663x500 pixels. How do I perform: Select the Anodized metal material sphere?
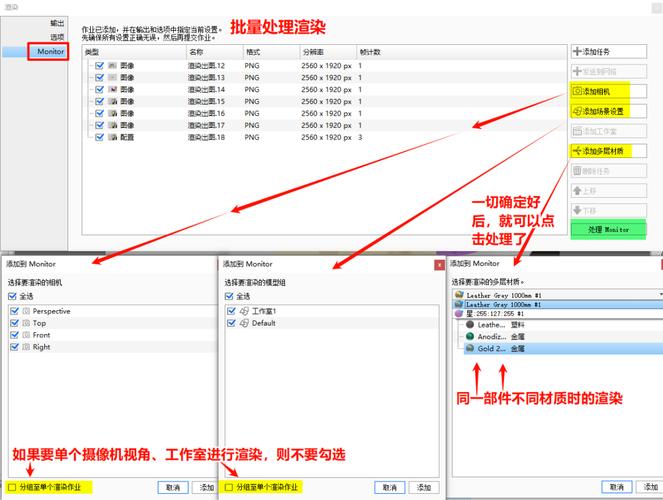[470, 337]
